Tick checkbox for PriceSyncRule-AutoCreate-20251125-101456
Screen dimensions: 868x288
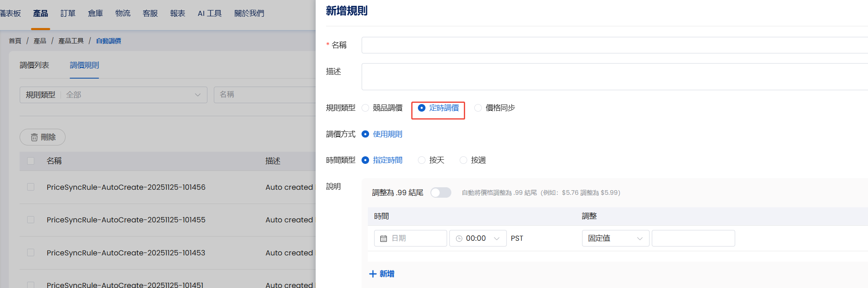point(30,187)
